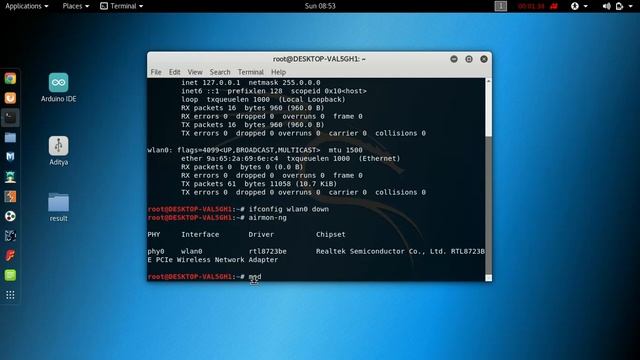Image resolution: width=640 pixels, height=360 pixels.
Task: Click the 'Interface' column header text
Action: (x=200, y=234)
